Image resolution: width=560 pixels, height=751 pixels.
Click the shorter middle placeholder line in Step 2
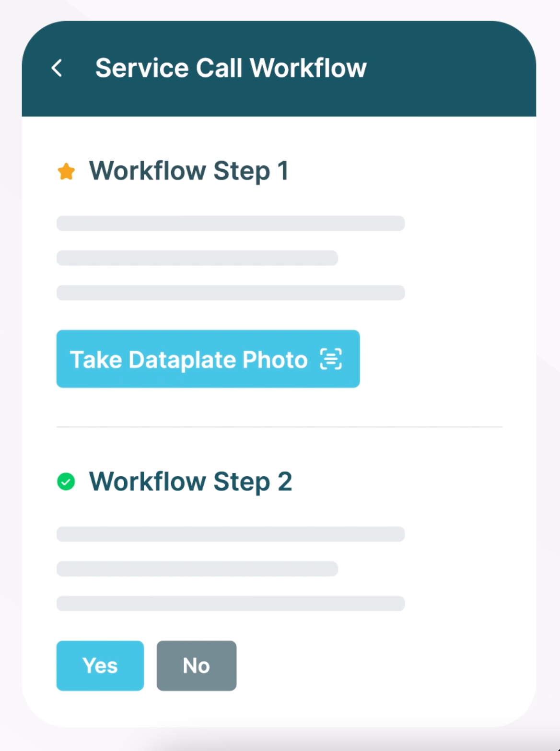pyautogui.click(x=197, y=569)
